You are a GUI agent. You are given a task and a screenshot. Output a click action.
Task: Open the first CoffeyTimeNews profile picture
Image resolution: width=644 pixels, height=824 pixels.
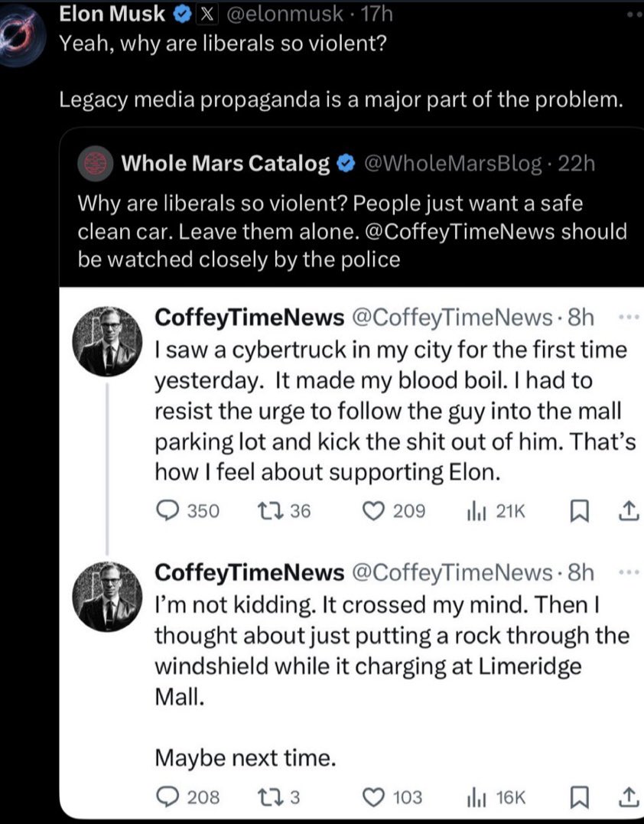click(x=108, y=340)
